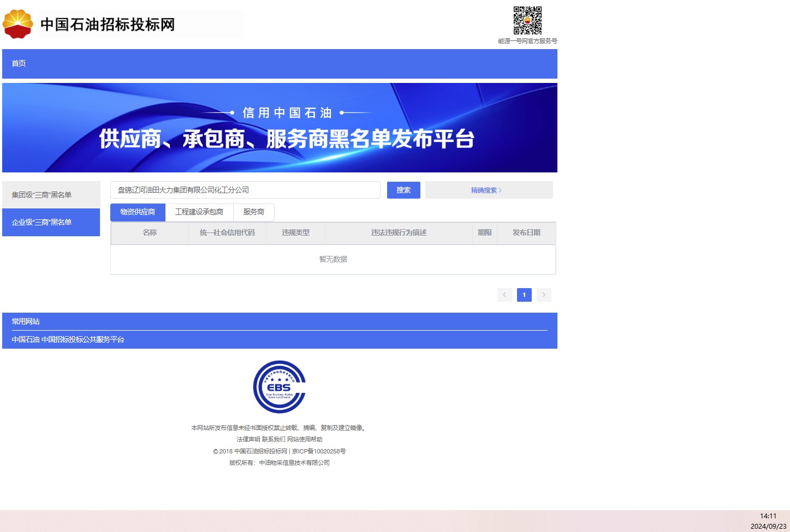Click the 能源一号网官方服务号 caption
790x532 pixels.
527,41
